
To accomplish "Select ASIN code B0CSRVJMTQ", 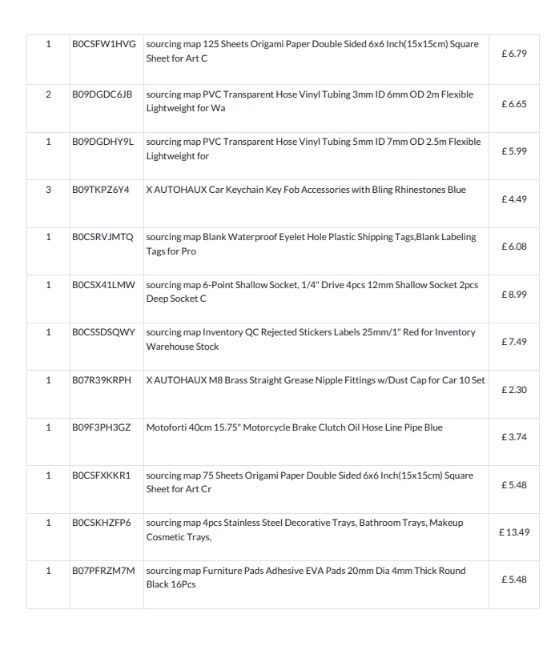I will 103,237.
